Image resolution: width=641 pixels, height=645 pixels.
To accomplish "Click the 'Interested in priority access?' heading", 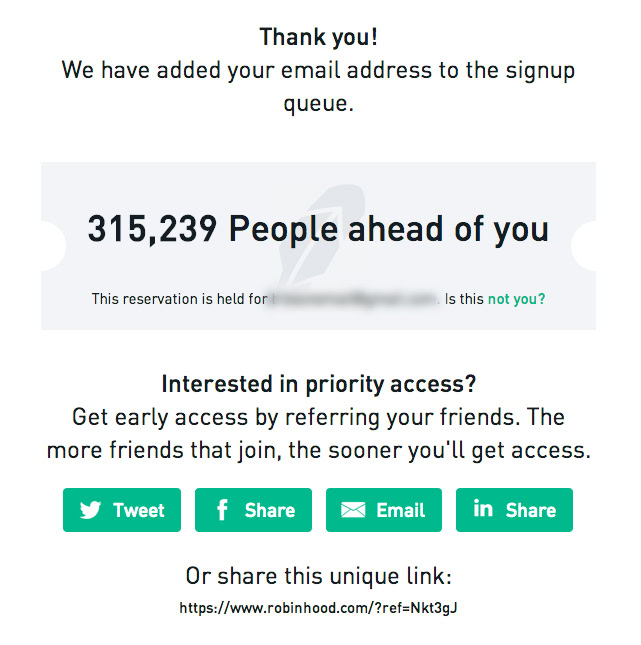I will (319, 384).
